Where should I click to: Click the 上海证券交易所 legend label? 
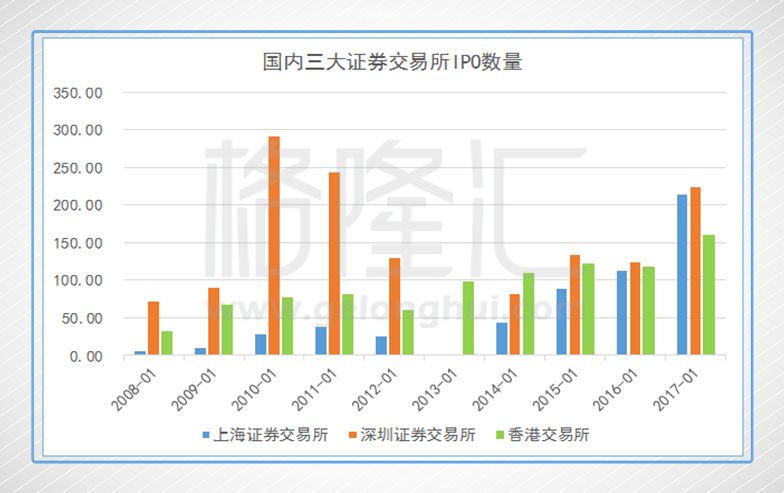[270, 435]
